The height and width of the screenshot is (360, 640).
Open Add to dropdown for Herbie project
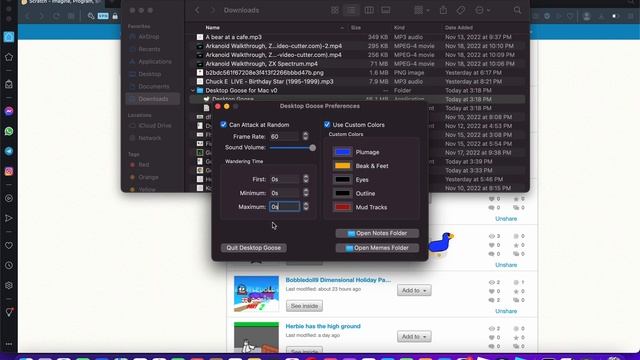coord(414,336)
